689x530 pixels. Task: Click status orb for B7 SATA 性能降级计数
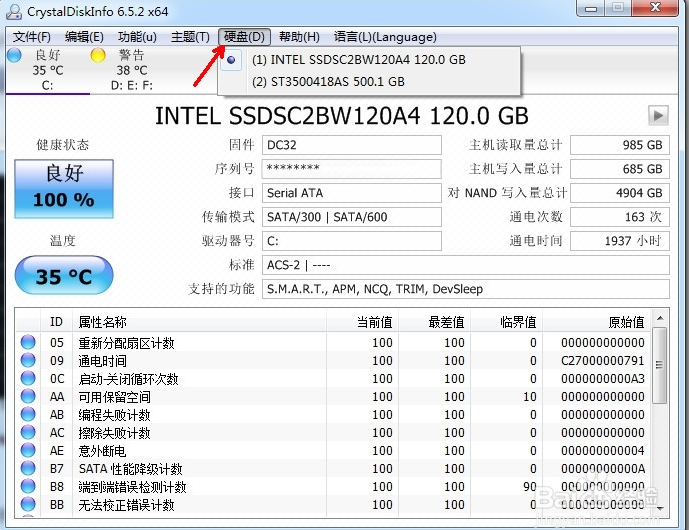tap(28, 468)
